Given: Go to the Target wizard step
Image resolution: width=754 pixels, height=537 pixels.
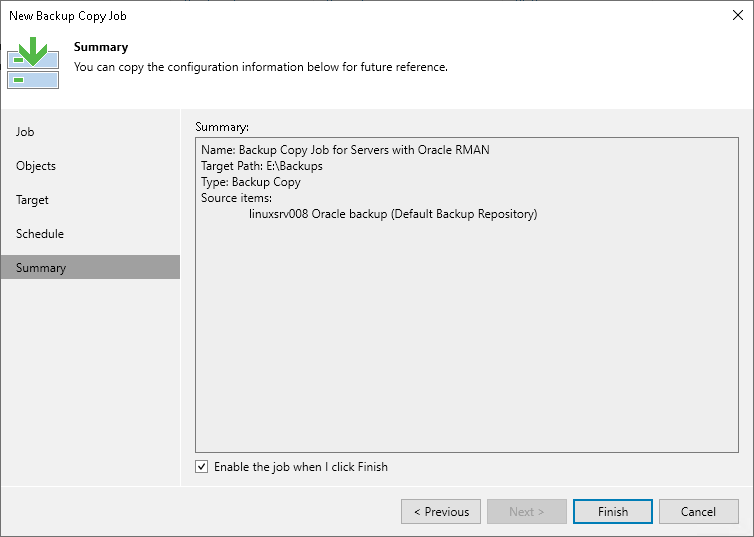Looking at the screenshot, I should tap(90, 200).
